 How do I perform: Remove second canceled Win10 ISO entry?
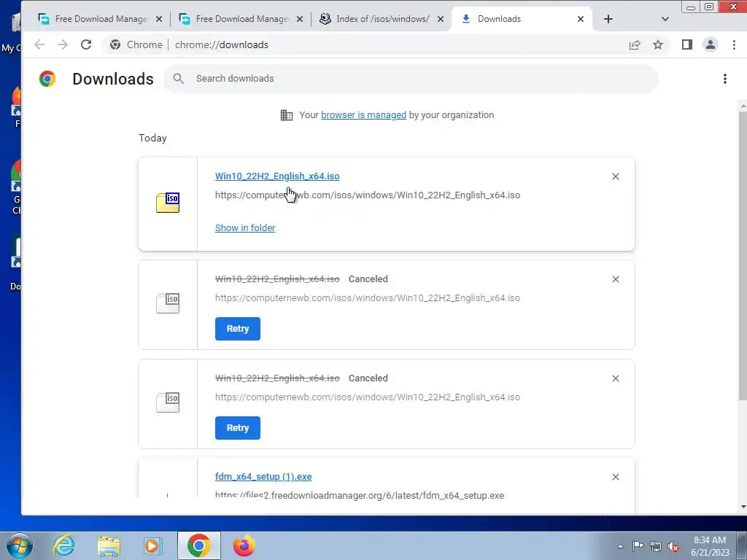(616, 378)
